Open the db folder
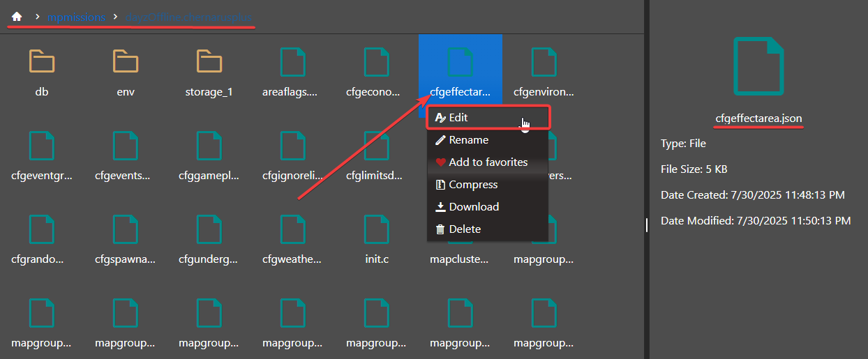The image size is (868, 359). click(x=41, y=73)
